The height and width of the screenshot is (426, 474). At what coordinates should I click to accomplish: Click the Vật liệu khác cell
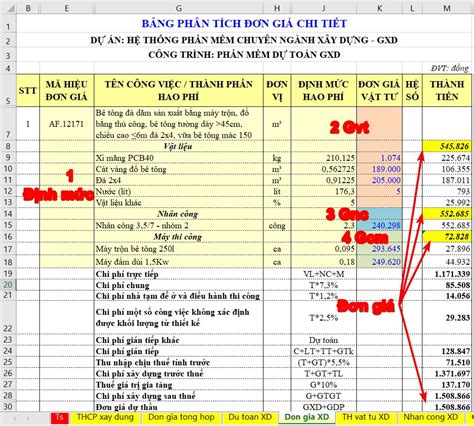pyautogui.click(x=179, y=202)
